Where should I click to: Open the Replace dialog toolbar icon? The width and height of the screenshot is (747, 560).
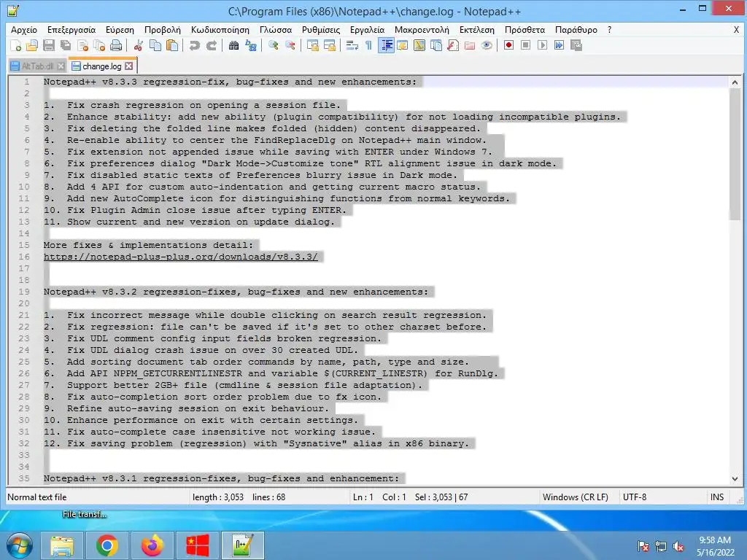coord(251,45)
